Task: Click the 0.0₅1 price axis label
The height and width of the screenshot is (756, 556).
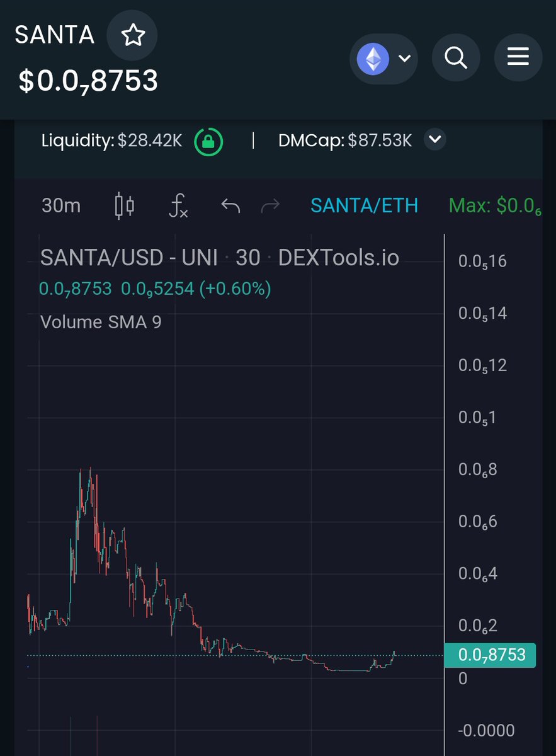Action: pos(477,418)
